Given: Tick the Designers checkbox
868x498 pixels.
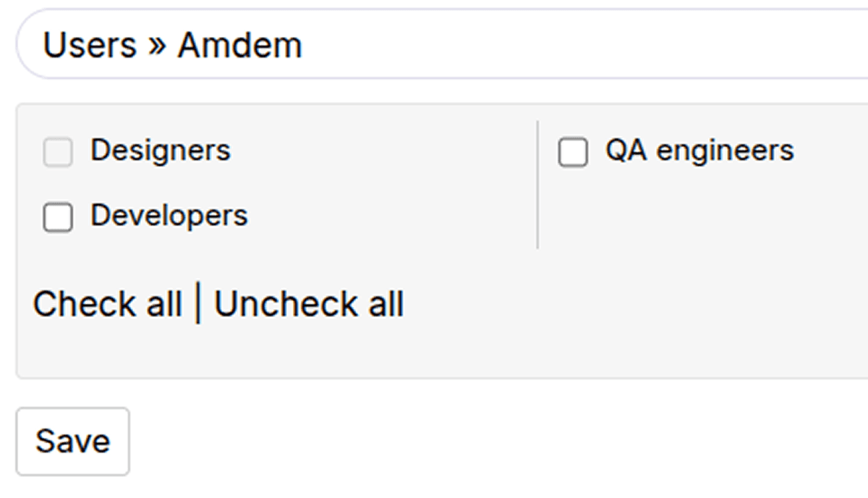Looking at the screenshot, I should [x=58, y=153].
